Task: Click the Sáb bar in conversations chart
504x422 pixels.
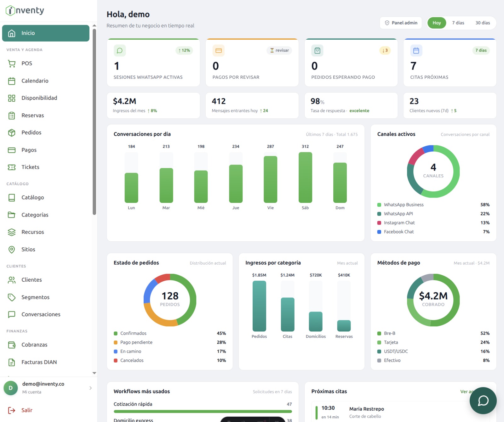Action: 305,177
